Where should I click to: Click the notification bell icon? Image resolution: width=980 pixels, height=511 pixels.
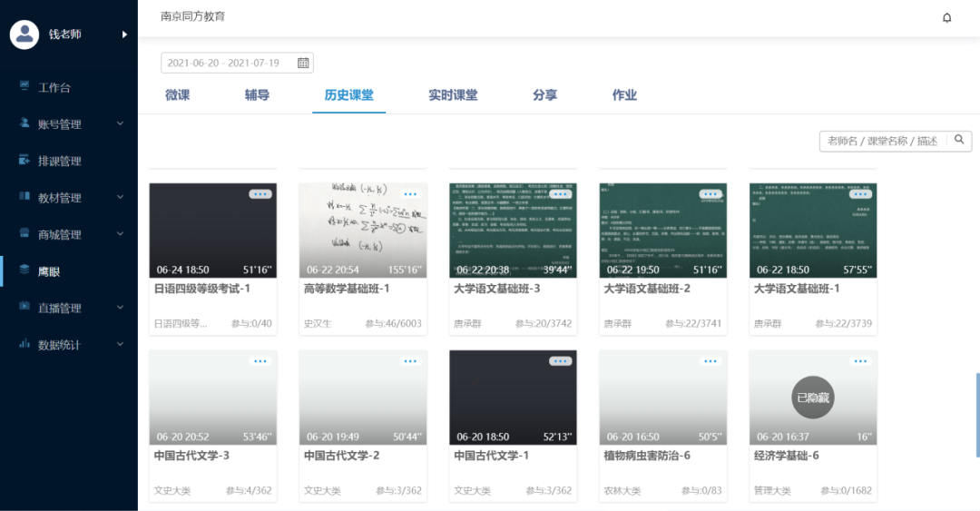pyautogui.click(x=946, y=17)
